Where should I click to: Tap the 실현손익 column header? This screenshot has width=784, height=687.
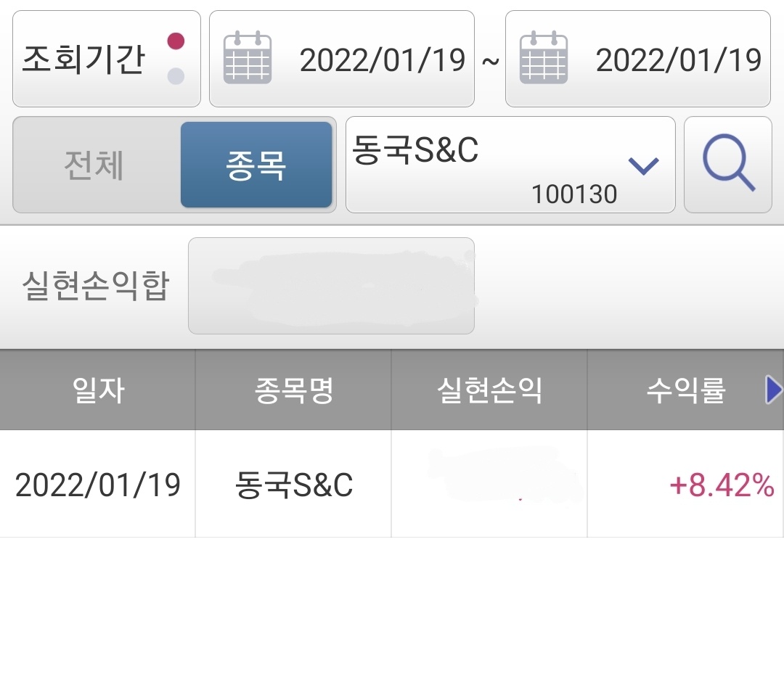[x=489, y=390]
